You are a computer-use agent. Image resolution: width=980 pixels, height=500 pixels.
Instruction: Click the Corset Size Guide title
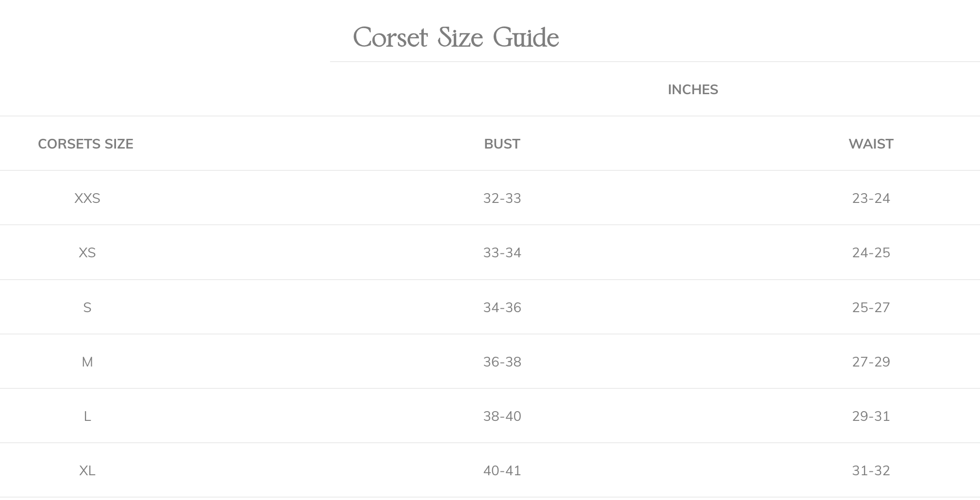click(456, 37)
